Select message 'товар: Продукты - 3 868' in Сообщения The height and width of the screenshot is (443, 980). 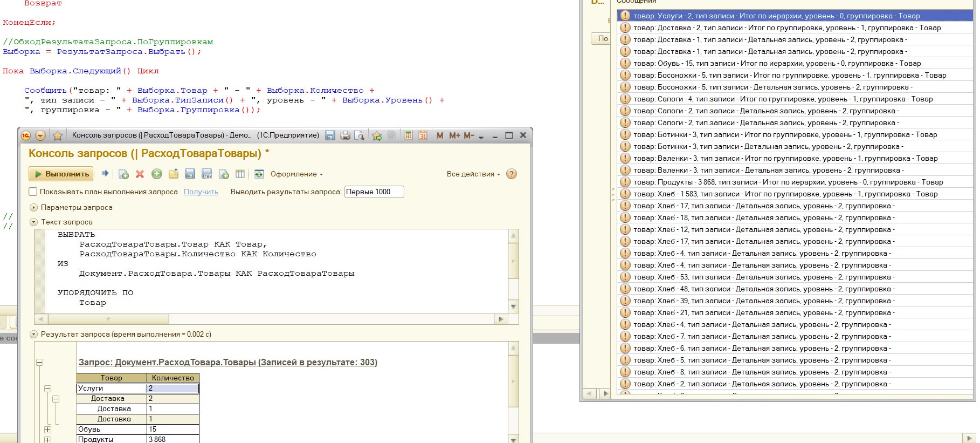[795, 182]
